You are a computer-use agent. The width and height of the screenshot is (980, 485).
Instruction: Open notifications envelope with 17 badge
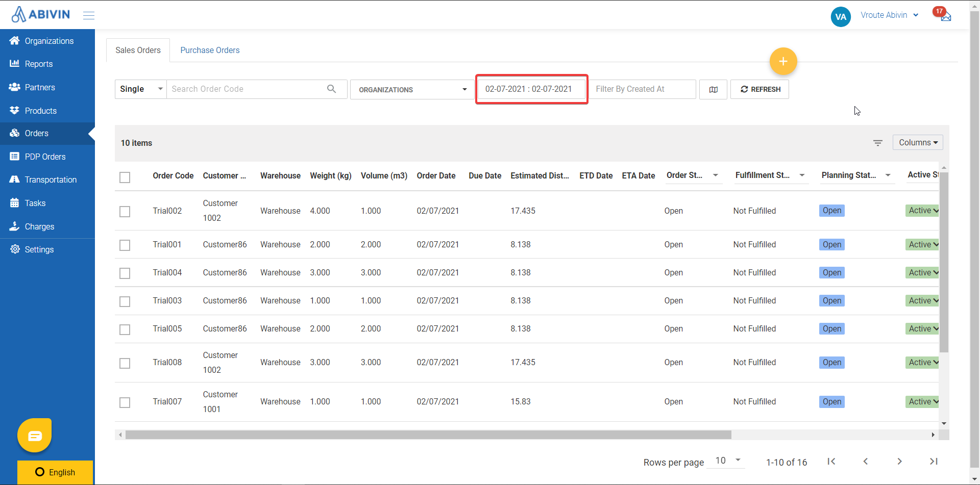coord(946,16)
